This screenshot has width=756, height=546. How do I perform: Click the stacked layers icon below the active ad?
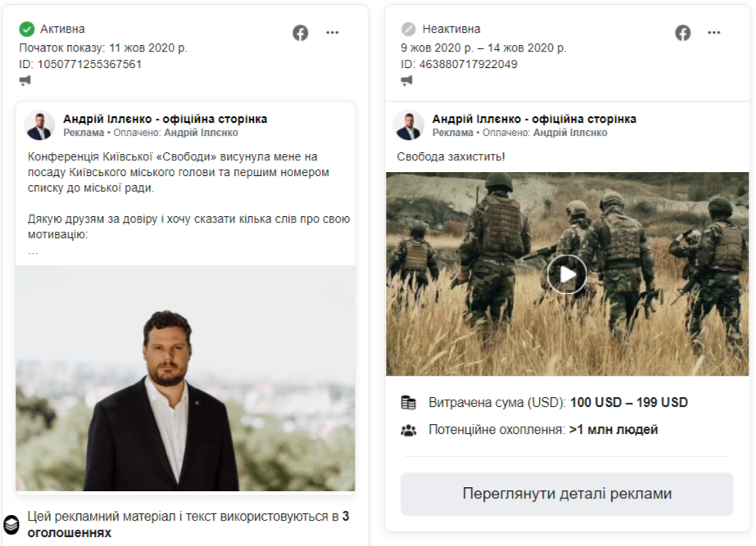coord(11,524)
